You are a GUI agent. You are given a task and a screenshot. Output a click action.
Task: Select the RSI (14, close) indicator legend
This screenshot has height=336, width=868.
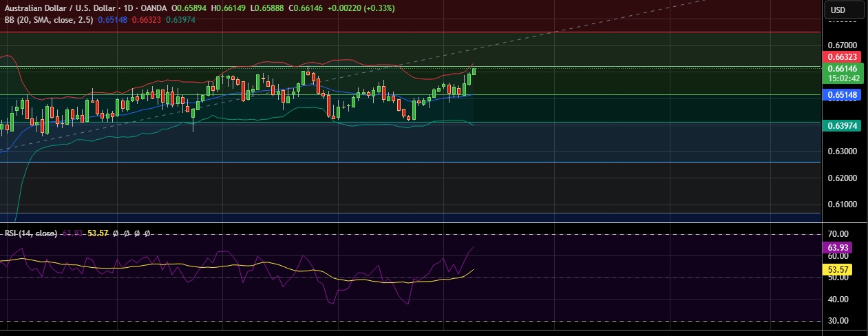[31, 234]
